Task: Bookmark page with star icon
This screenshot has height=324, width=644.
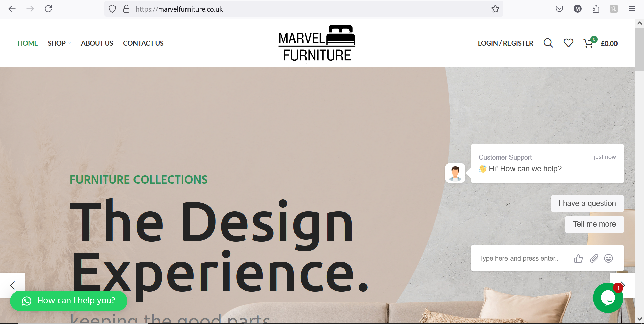Action: [495, 9]
